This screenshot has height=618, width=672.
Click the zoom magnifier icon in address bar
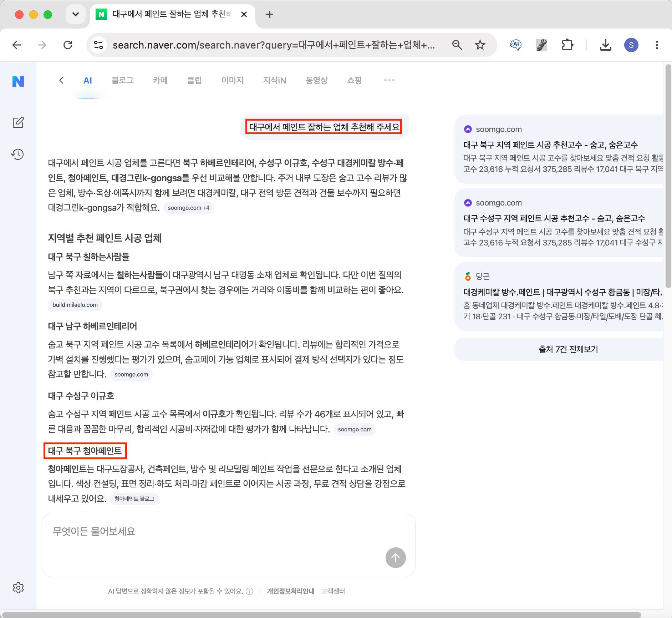pos(457,45)
